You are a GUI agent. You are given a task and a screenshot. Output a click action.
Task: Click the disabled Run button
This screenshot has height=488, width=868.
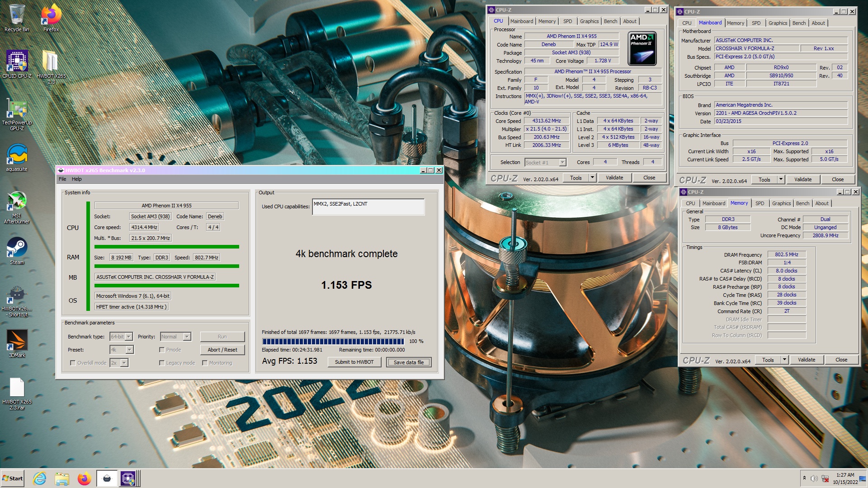pos(222,337)
